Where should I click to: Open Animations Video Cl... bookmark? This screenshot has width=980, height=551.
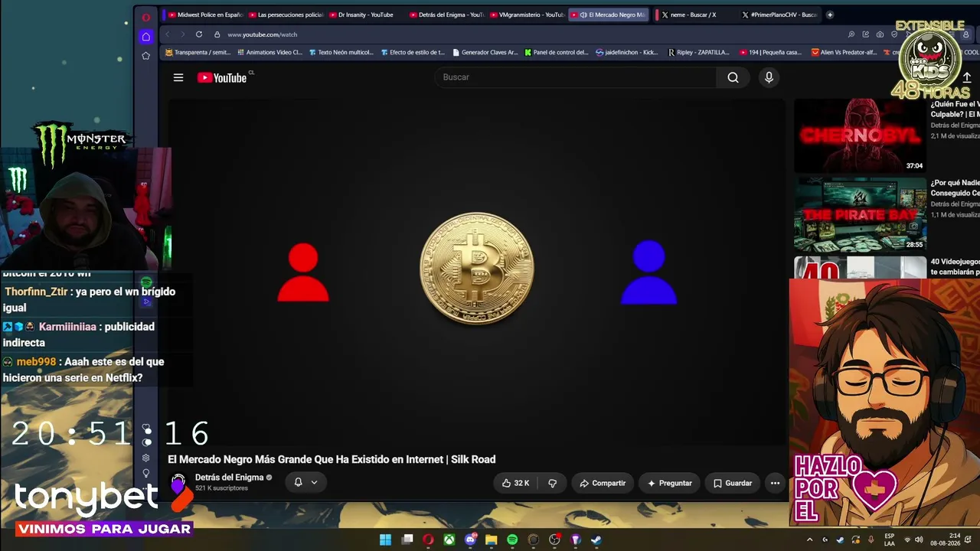[x=270, y=53]
